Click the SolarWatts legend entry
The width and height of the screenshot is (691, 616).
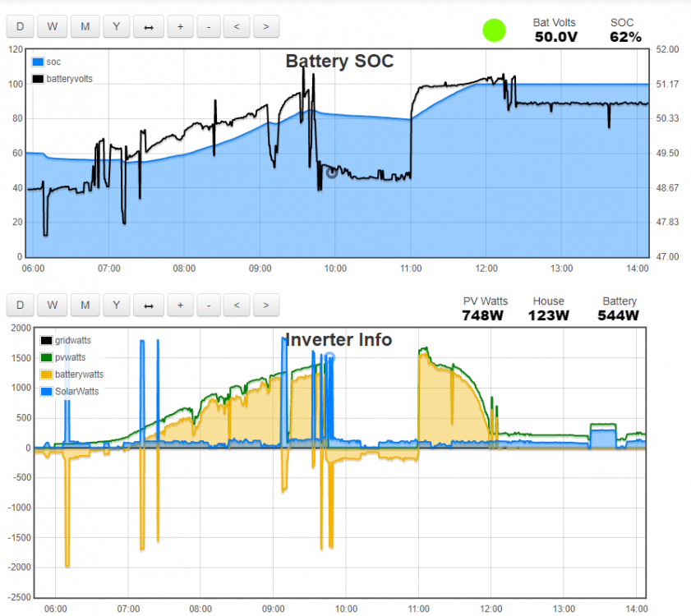(x=70, y=391)
